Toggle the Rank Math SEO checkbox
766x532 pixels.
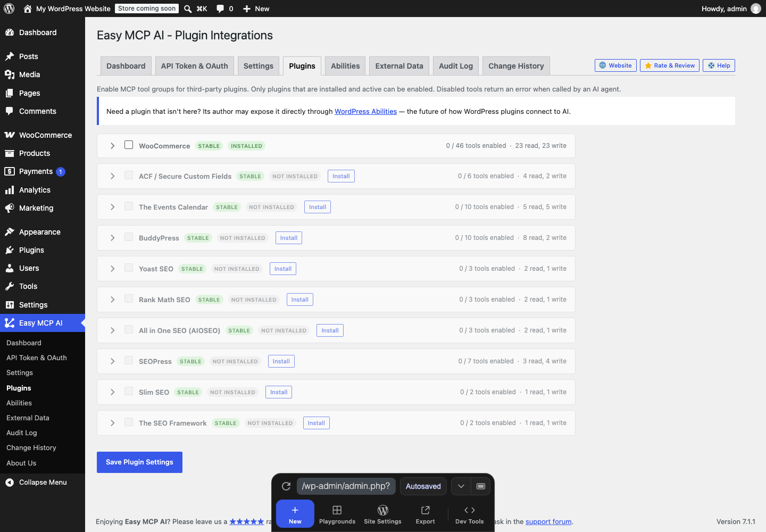pyautogui.click(x=129, y=298)
